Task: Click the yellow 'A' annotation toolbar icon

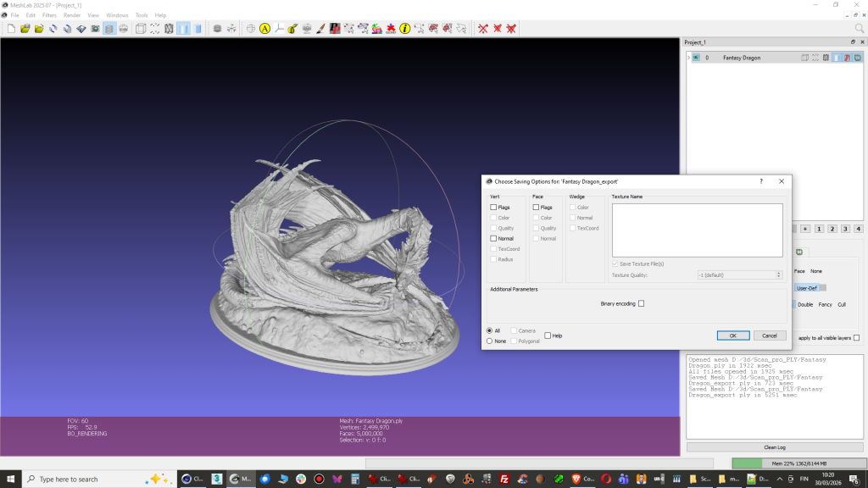Action: (x=264, y=28)
